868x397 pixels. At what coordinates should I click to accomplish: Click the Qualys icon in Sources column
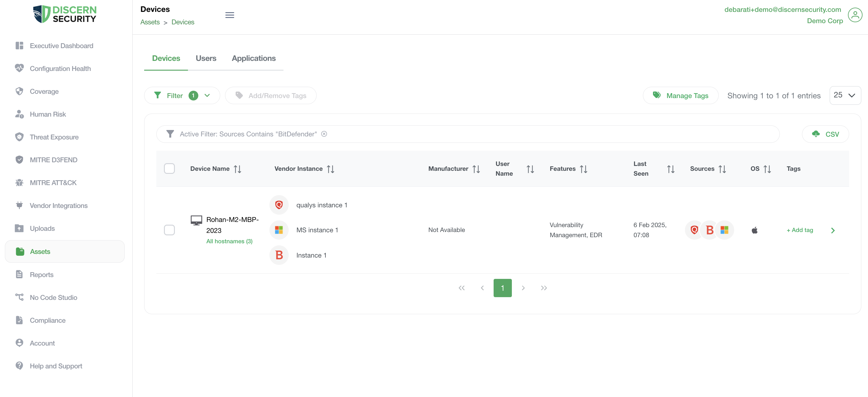(694, 230)
